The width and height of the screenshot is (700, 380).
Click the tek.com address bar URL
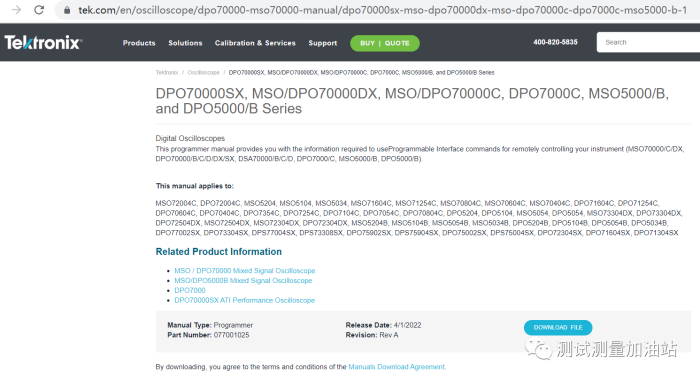(x=382, y=10)
